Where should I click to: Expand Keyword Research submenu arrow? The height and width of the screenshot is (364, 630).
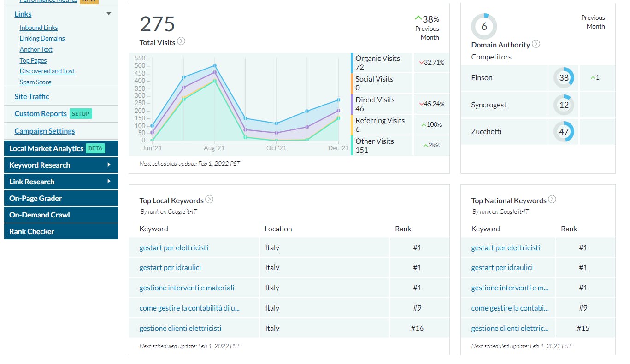(x=109, y=165)
